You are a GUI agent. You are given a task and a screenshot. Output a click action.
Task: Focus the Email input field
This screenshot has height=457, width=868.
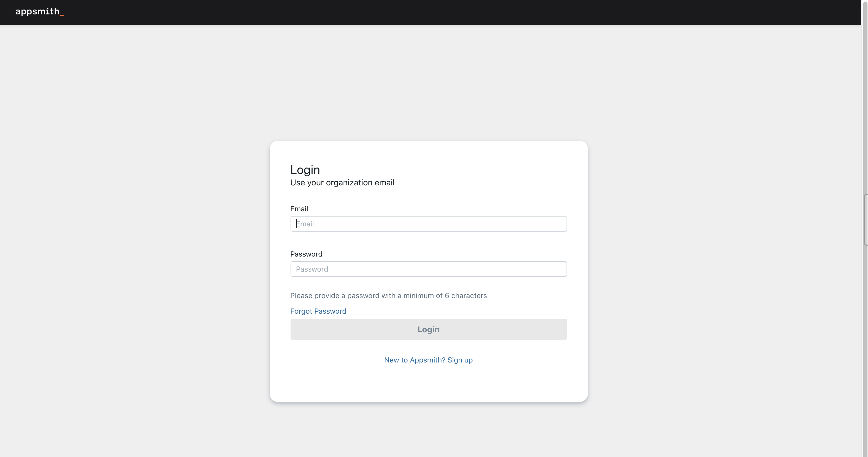tap(428, 224)
